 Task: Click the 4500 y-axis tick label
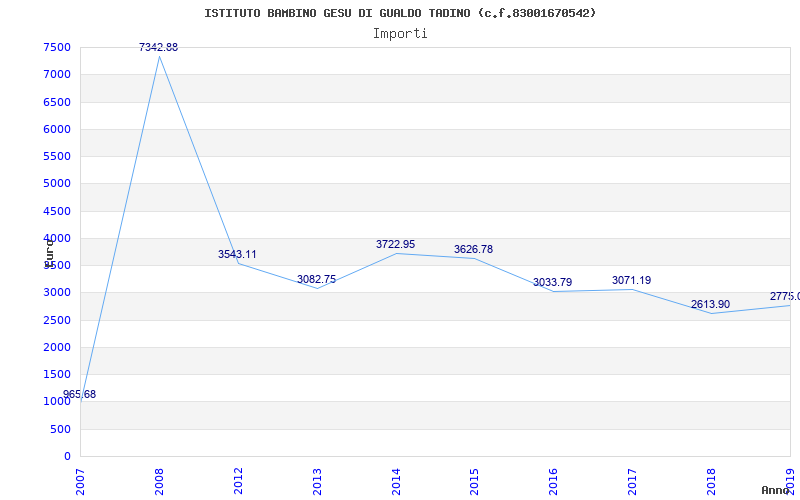pos(57,211)
